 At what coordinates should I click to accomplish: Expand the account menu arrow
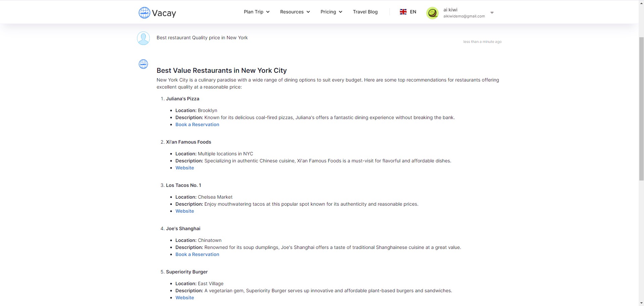tap(492, 13)
